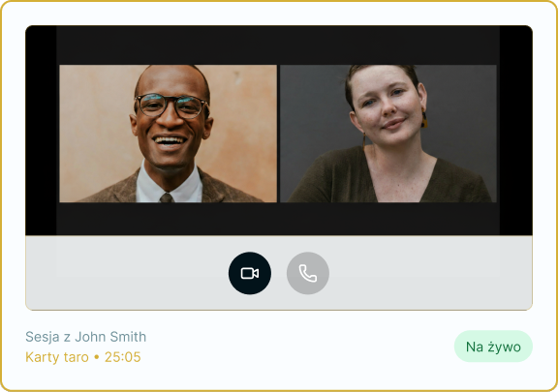558x392 pixels.
Task: Click the 'Karty taro' session type label
Action: tap(57, 357)
